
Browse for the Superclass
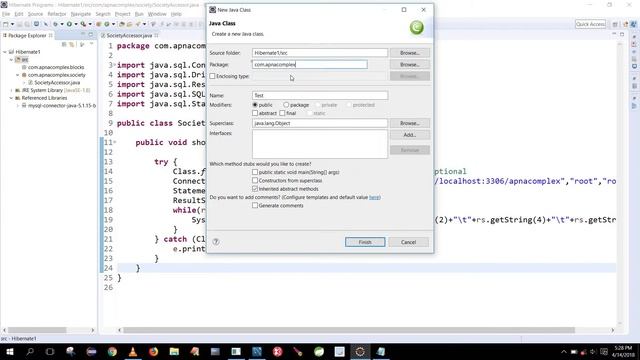(x=409, y=123)
